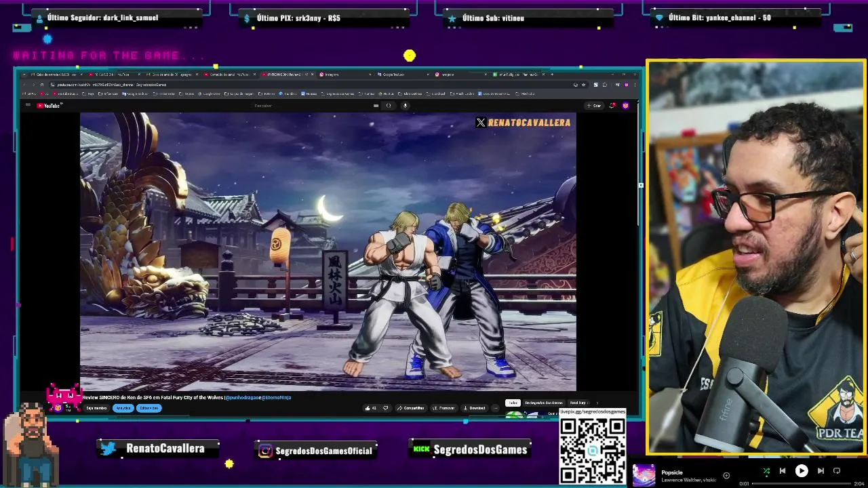Image resolution: width=868 pixels, height=488 pixels.
Task: Dislike the video with thumbs down
Action: pyautogui.click(x=385, y=408)
